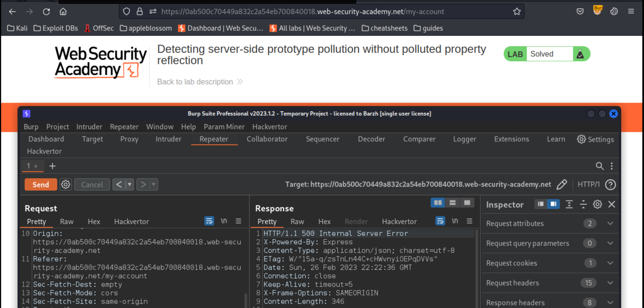Toggle non-printable characters in Request pane
644x308 pixels.
click(x=224, y=221)
